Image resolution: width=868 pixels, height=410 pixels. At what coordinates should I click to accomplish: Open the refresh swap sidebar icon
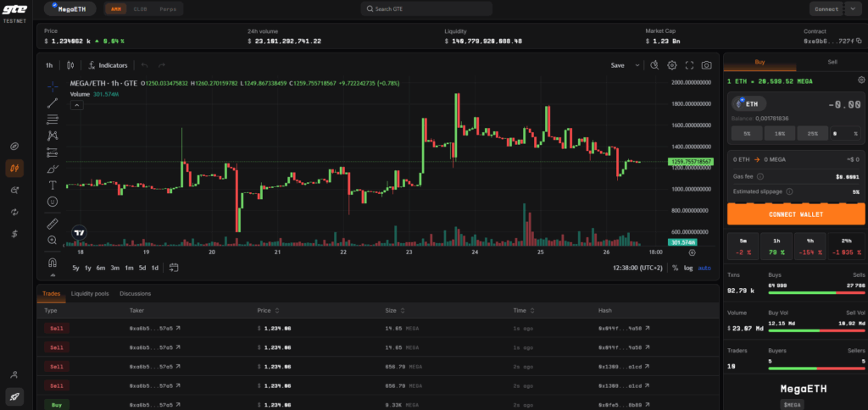pos(14,212)
